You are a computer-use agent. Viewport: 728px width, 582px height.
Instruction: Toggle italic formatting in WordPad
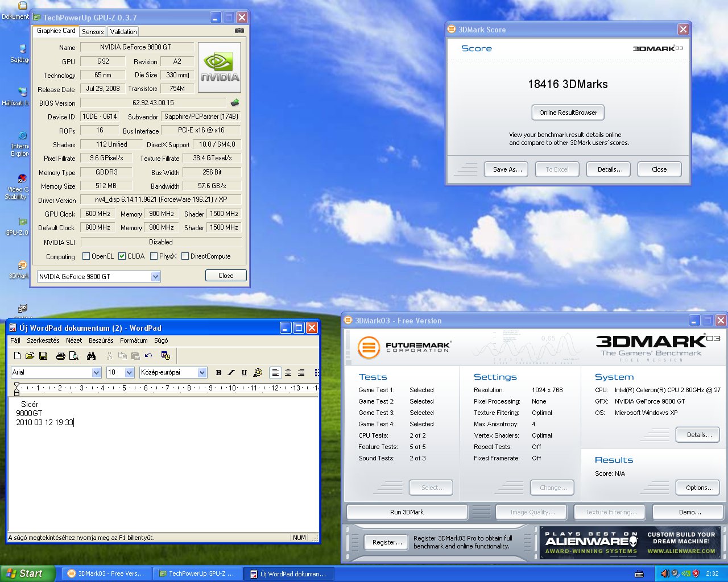[x=231, y=373]
